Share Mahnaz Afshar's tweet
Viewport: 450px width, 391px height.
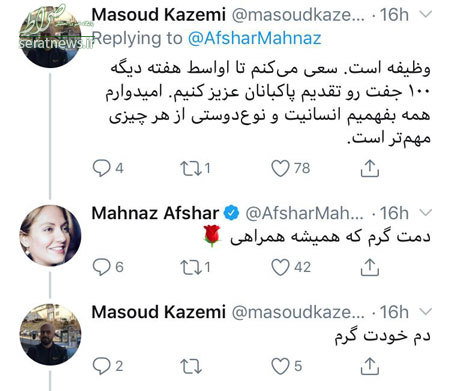click(x=370, y=267)
